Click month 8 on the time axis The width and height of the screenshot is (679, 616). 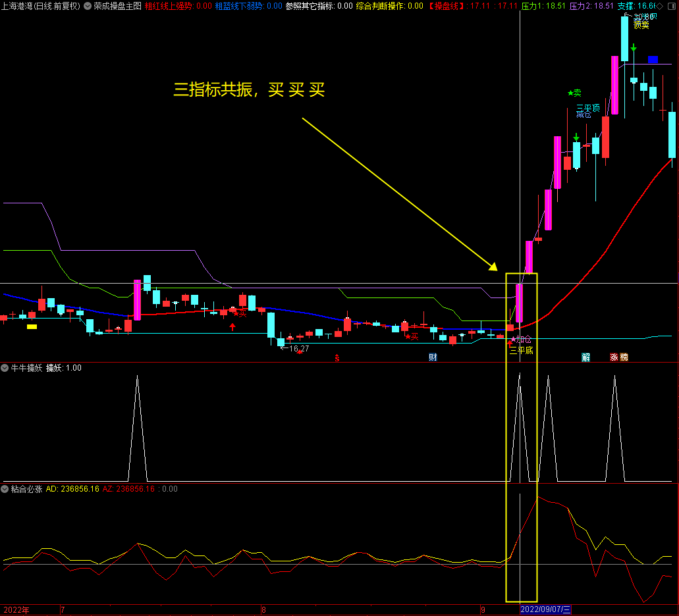[263, 610]
